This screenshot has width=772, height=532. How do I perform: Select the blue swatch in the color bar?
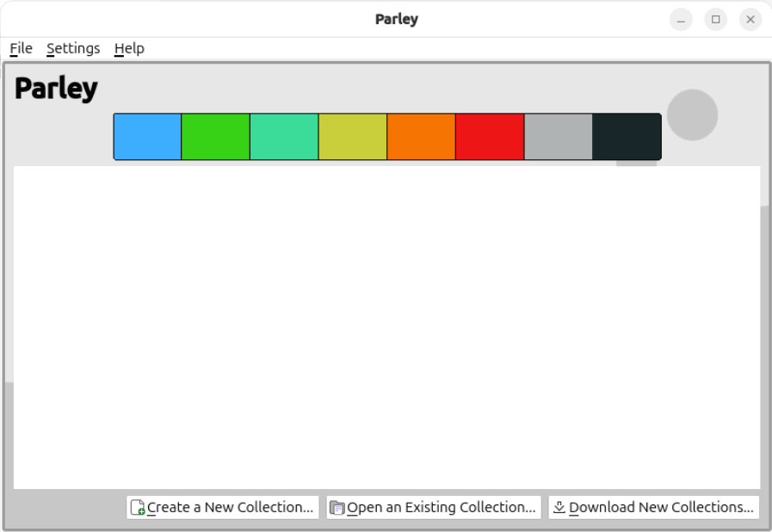[x=148, y=137]
